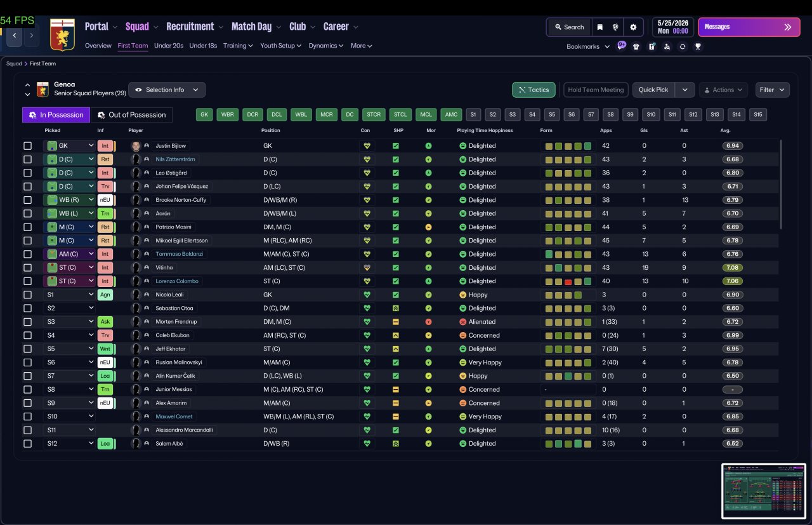Select the checkbox for Aarón
This screenshot has width=812, height=525.
pyautogui.click(x=27, y=214)
